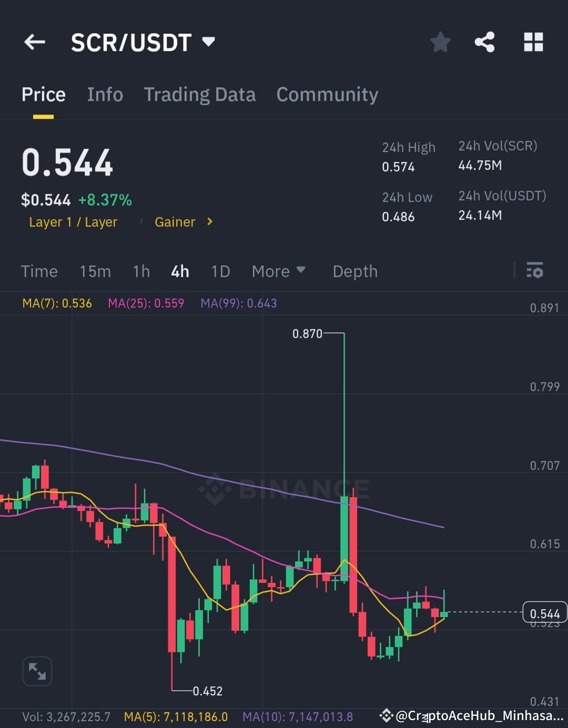
Task: Tap the 0.870 high marker on chart
Action: [x=307, y=334]
